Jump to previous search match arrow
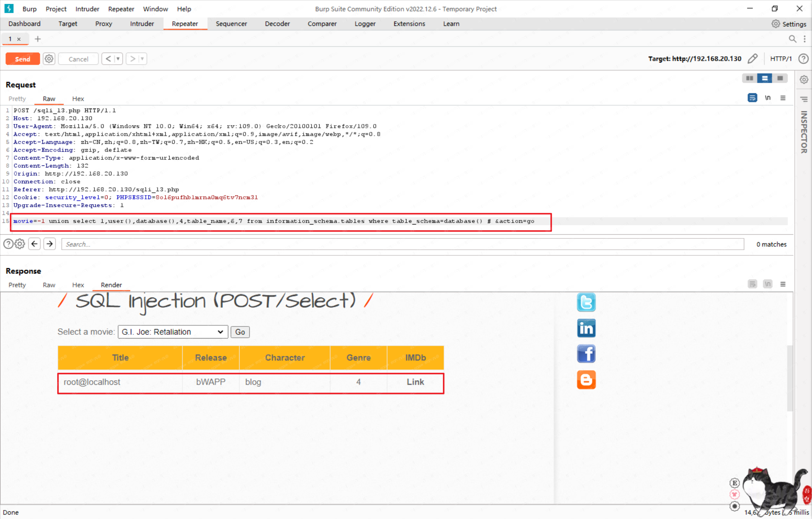Viewport: 812px width, 519px height. [x=35, y=244]
